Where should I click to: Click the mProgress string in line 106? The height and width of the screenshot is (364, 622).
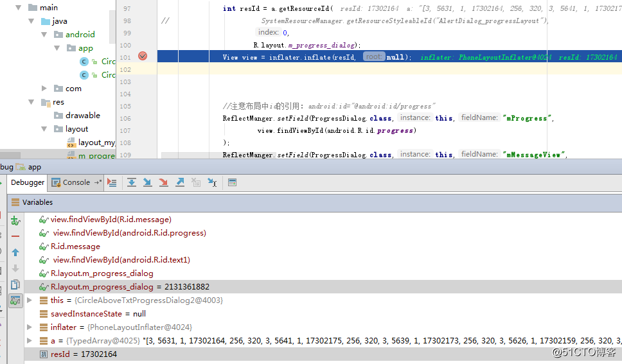[527, 118]
